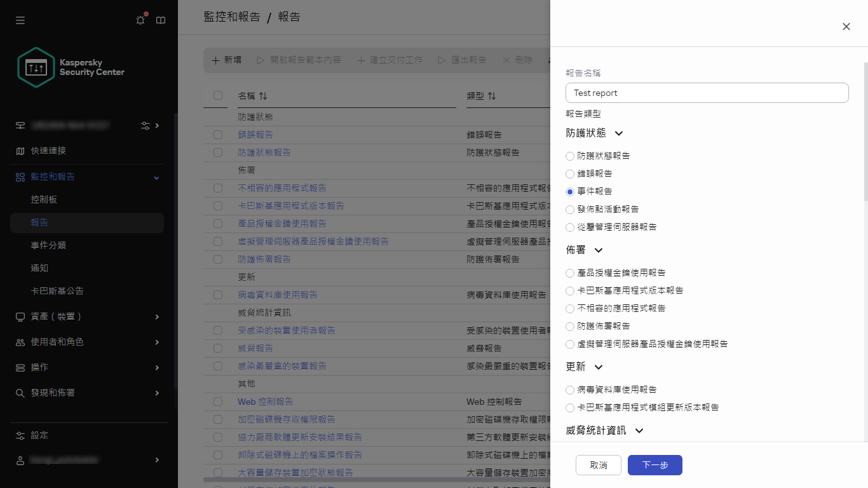Click the 下一步 button
This screenshot has width=868, height=488.
(x=654, y=464)
